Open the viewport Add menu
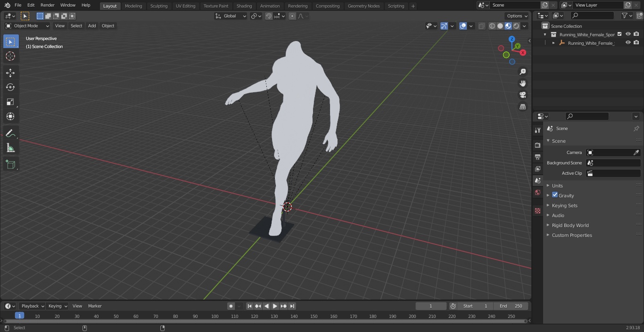 (92, 26)
